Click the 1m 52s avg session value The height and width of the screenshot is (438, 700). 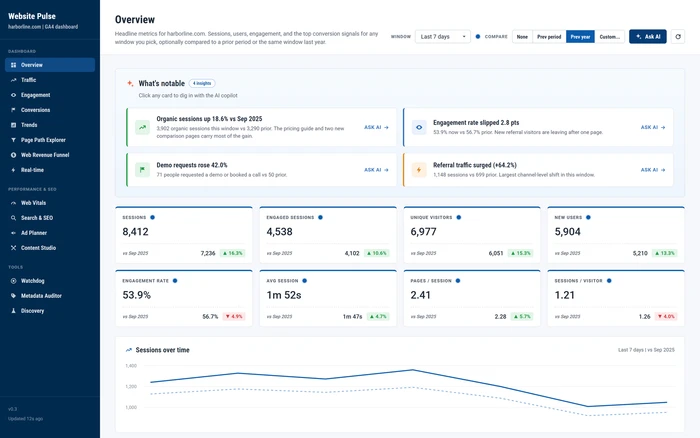point(284,295)
